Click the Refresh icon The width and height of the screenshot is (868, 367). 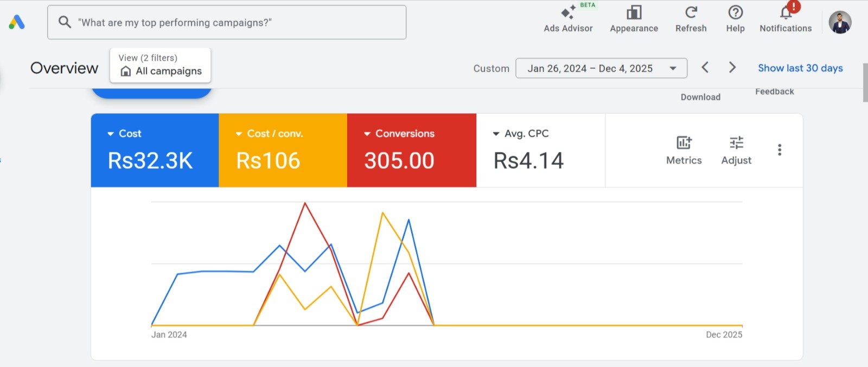click(691, 13)
